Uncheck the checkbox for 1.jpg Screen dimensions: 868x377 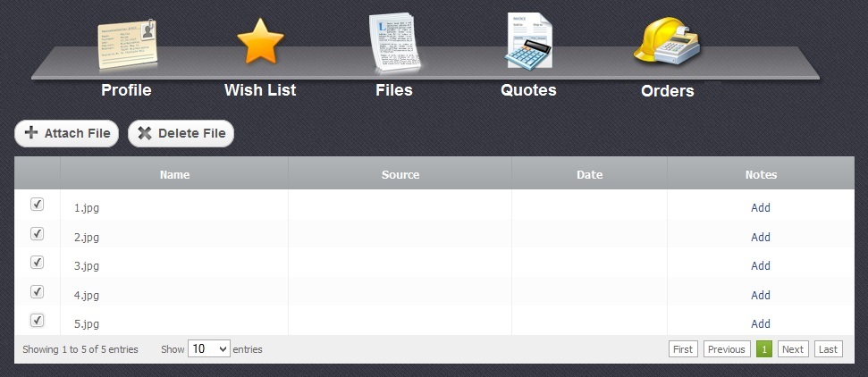[37, 205]
